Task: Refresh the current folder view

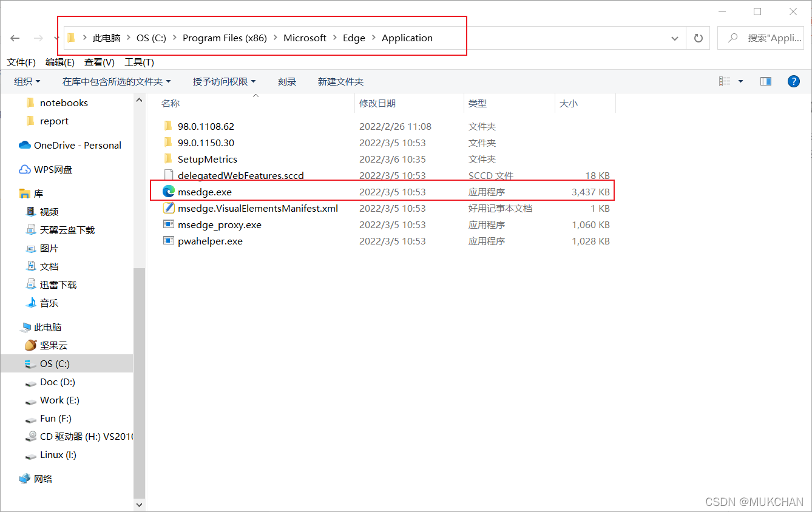Action: (x=699, y=38)
